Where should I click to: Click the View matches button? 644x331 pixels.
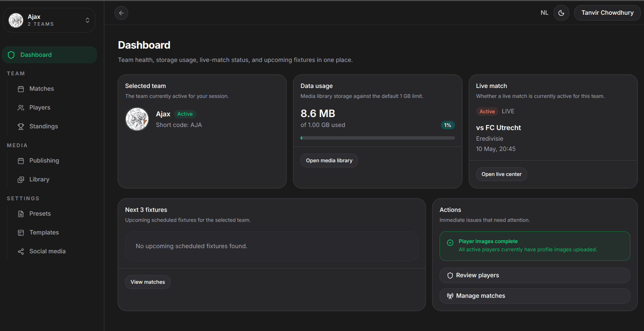[148, 282]
